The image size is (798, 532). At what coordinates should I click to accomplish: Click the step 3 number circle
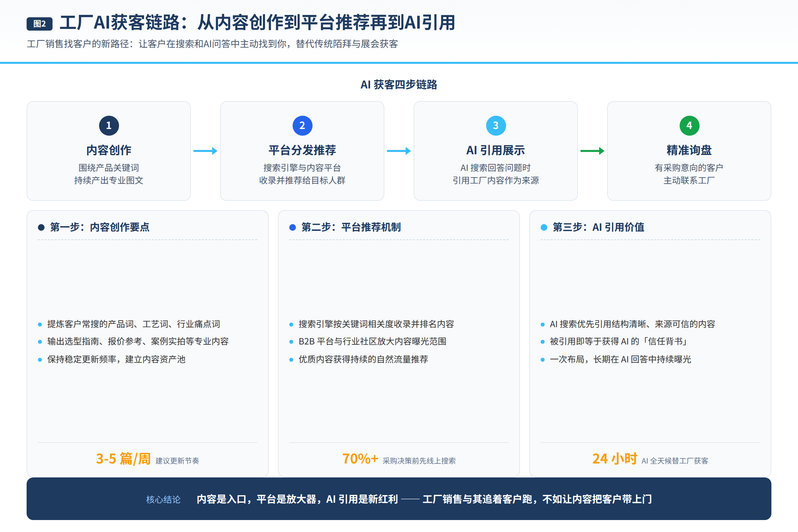496,126
